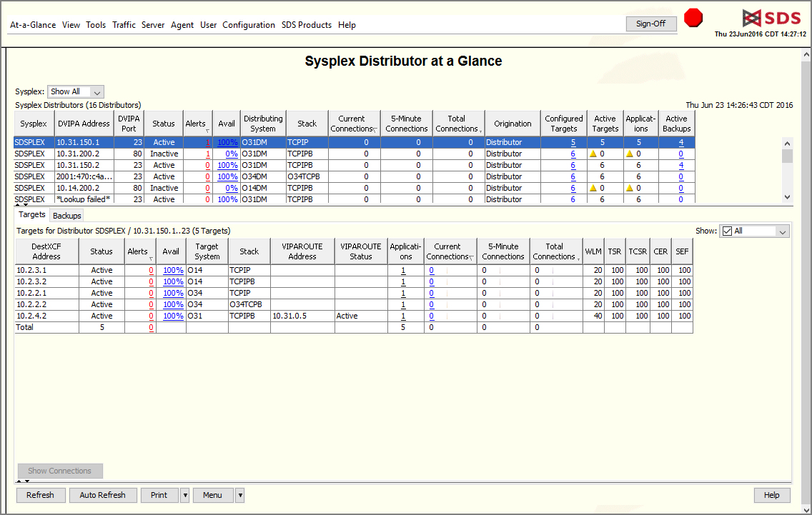This screenshot has width=812, height=515.
Task: Click the DVIPA Address column header
Action: pos(84,124)
